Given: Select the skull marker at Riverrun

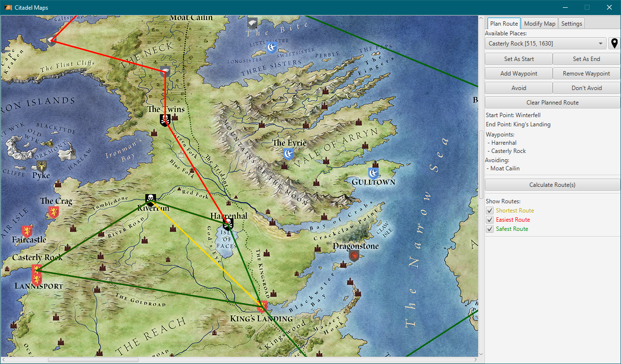Looking at the screenshot, I should click(151, 199).
